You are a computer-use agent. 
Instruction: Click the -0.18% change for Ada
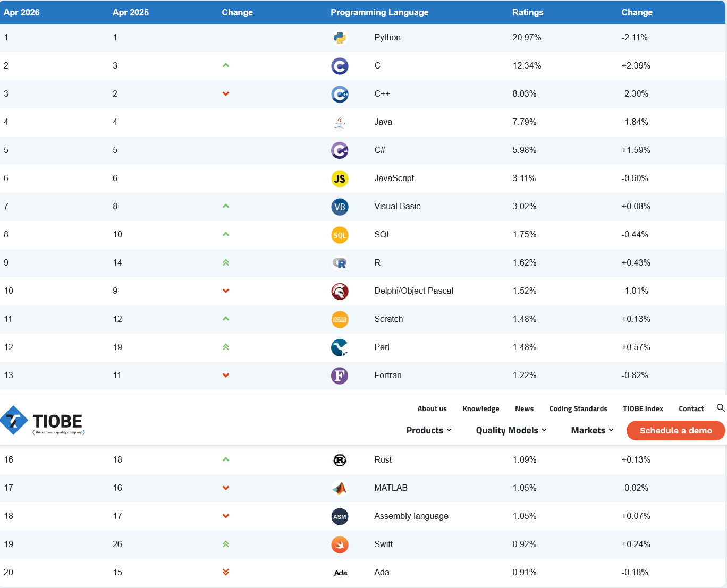tap(635, 572)
